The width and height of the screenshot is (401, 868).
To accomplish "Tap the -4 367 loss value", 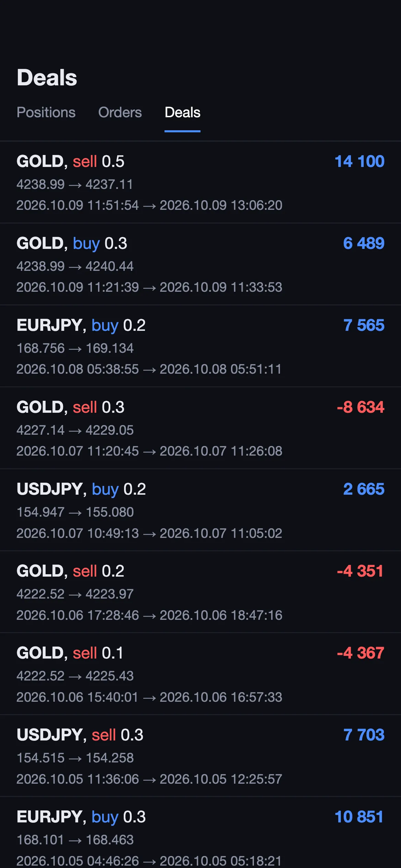I will point(361,653).
